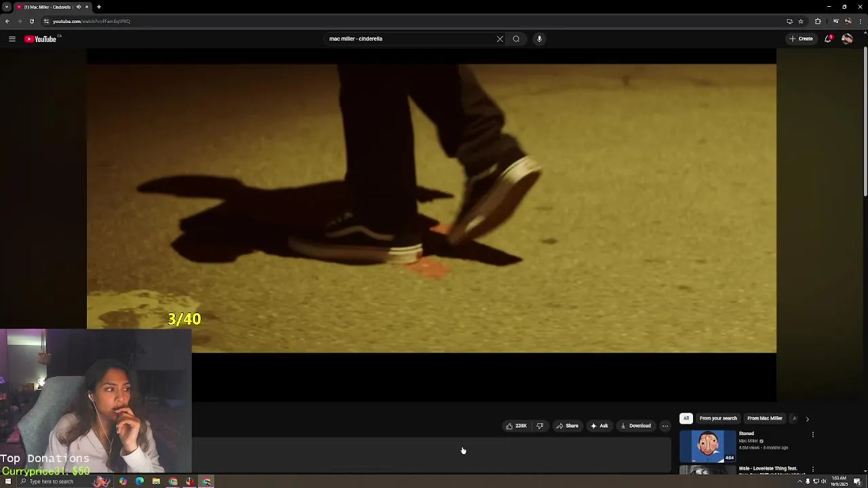The image size is (868, 488).
Task: Open a new browser tab
Action: (x=99, y=7)
